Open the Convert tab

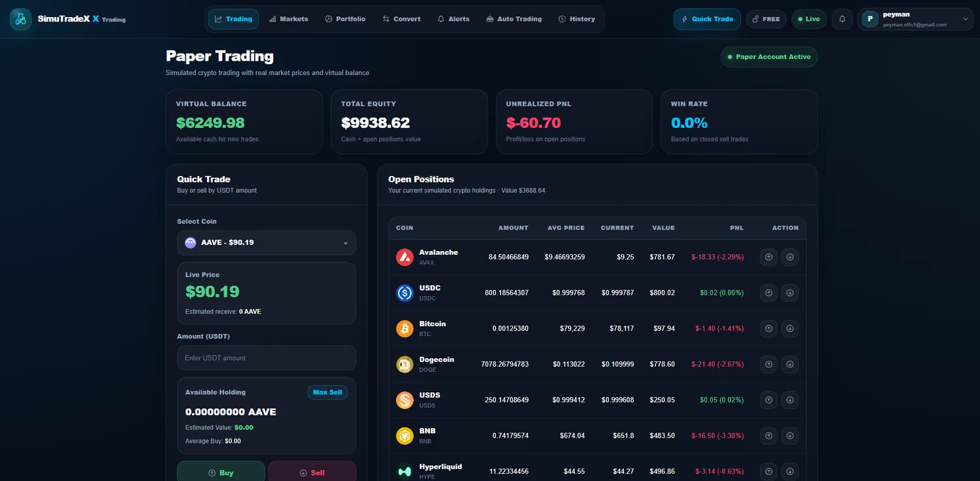[x=402, y=19]
